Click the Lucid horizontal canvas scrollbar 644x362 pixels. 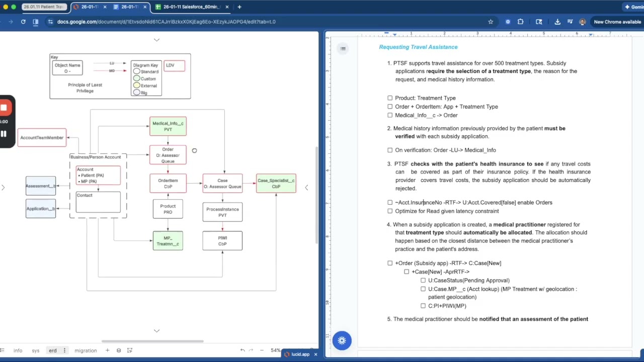(152, 341)
